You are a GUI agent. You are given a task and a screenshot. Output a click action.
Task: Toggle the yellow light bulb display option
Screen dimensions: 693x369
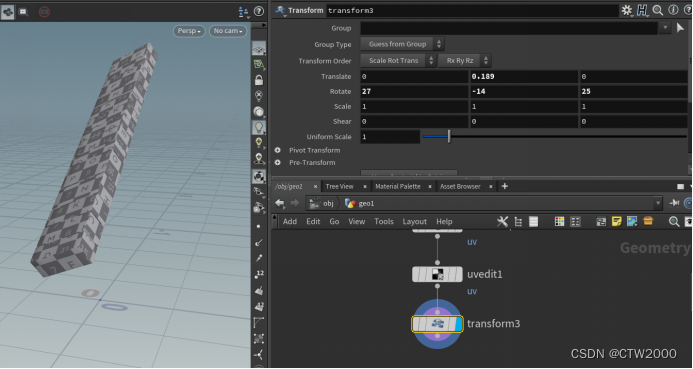coord(259,143)
